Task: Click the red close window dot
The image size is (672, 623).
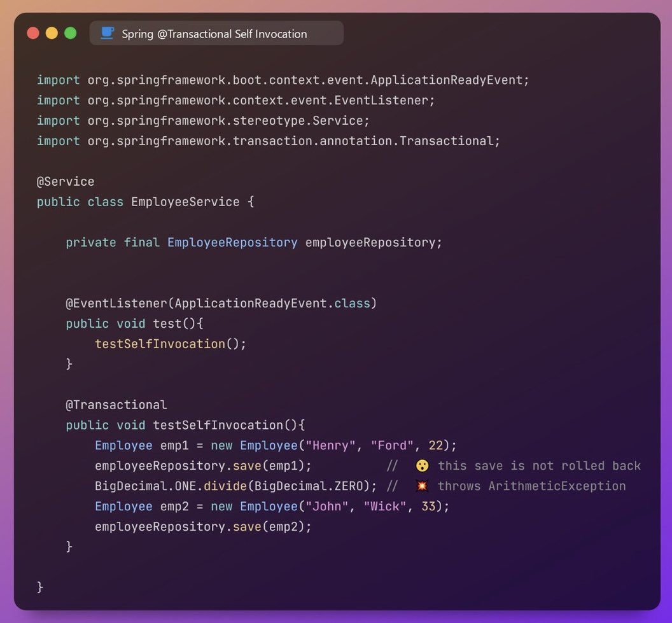Action: (33, 33)
